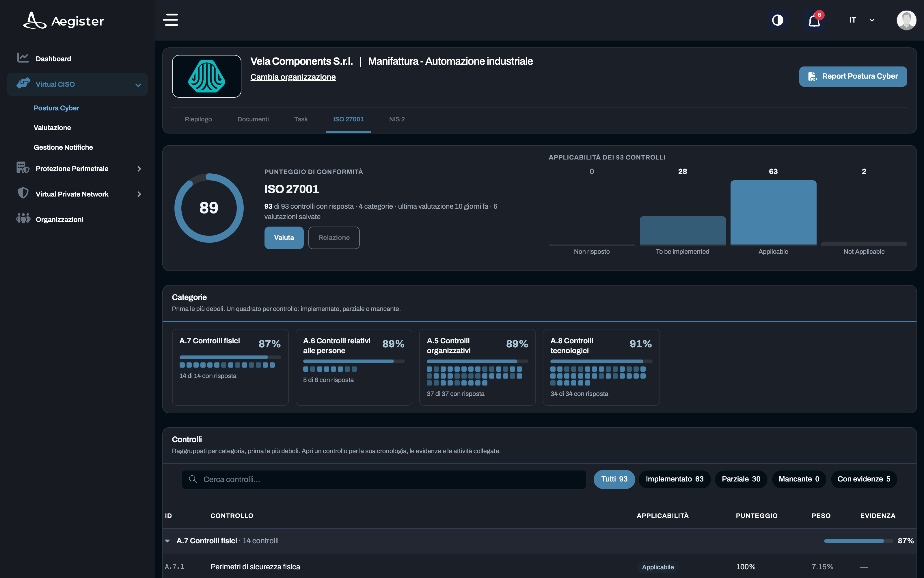Open the user avatar menu

pyautogui.click(x=906, y=20)
